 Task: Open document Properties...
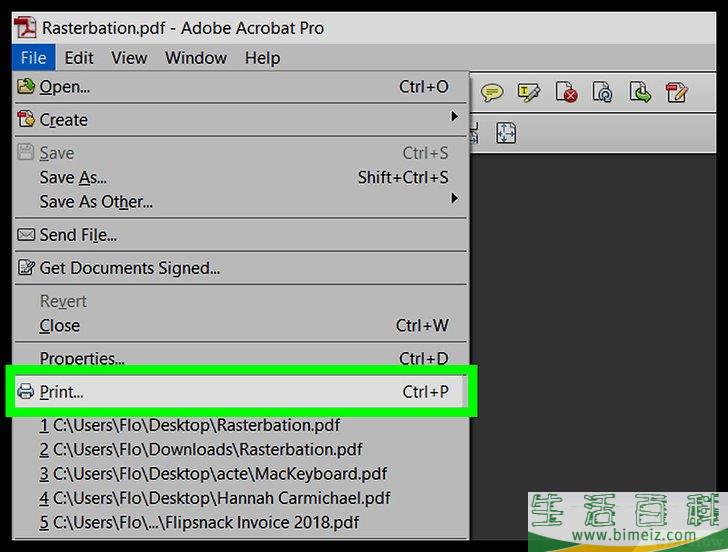(240, 357)
